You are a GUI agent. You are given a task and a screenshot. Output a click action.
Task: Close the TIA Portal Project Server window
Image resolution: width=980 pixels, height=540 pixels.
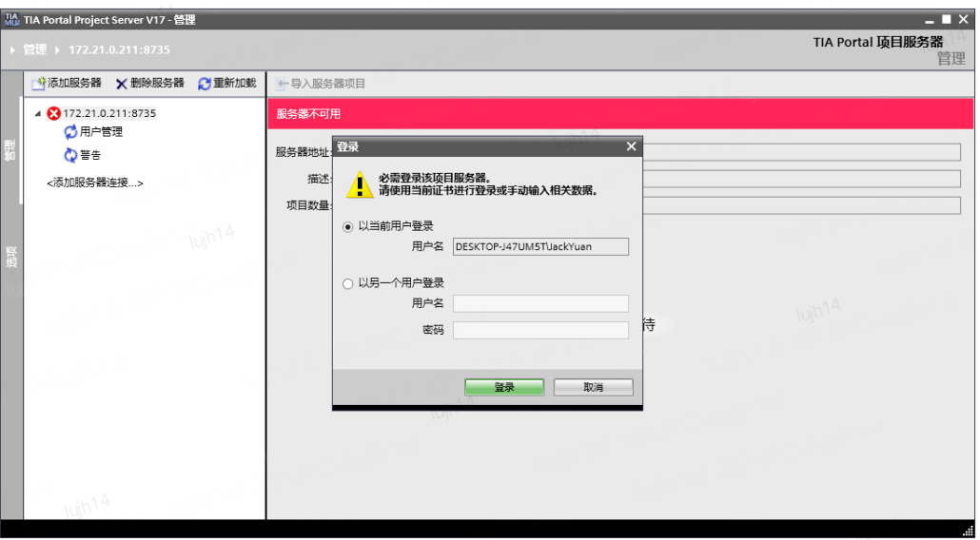coord(963,19)
